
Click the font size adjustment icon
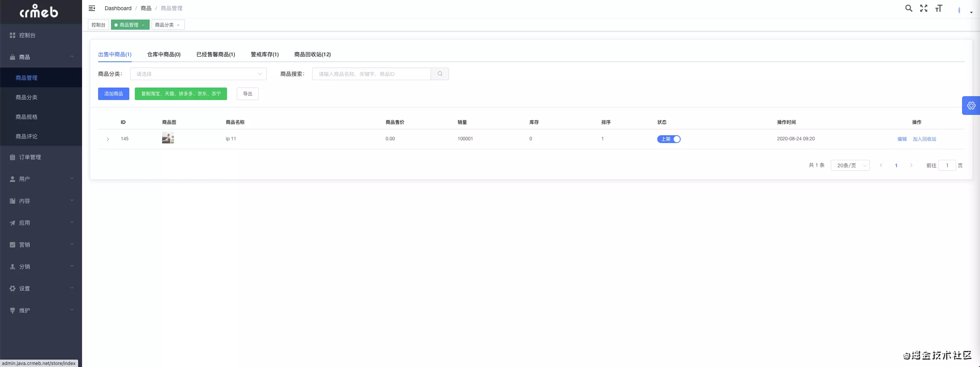pos(939,8)
